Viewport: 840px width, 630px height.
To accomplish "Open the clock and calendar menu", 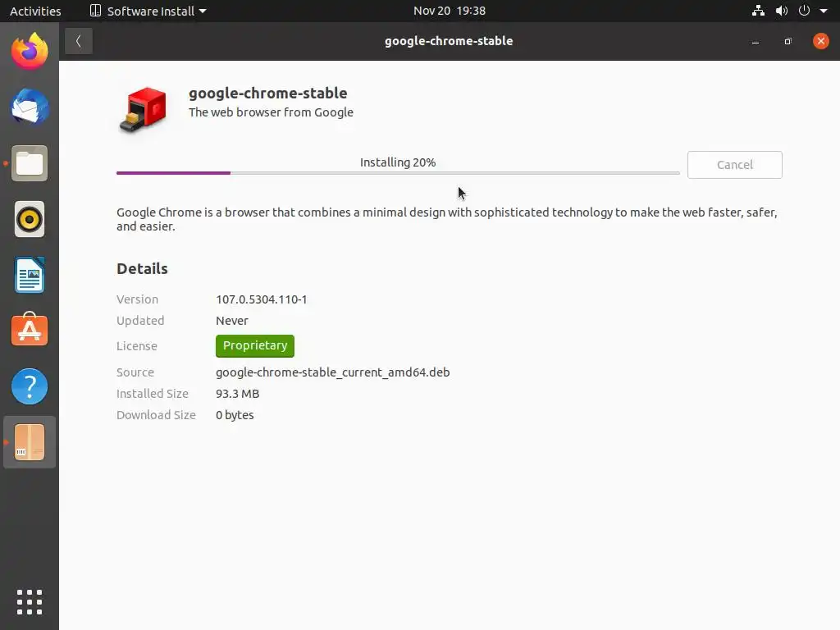I will pyautogui.click(x=449, y=11).
